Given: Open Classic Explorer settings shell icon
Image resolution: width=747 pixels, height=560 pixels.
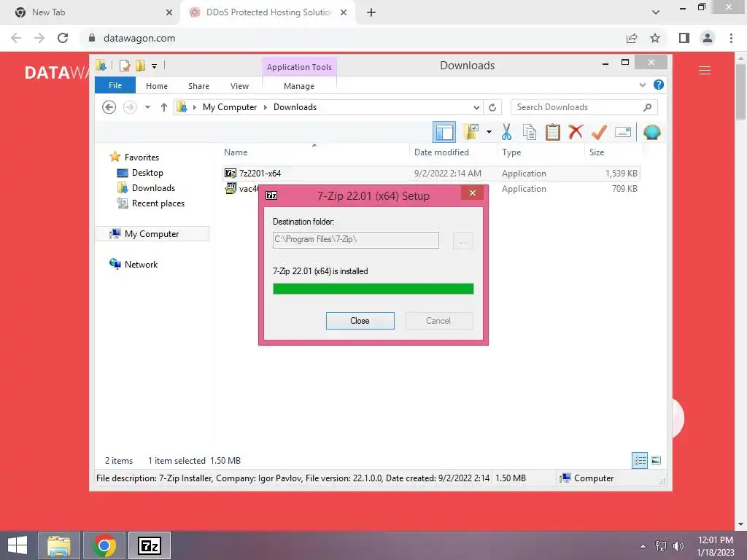Looking at the screenshot, I should click(651, 132).
